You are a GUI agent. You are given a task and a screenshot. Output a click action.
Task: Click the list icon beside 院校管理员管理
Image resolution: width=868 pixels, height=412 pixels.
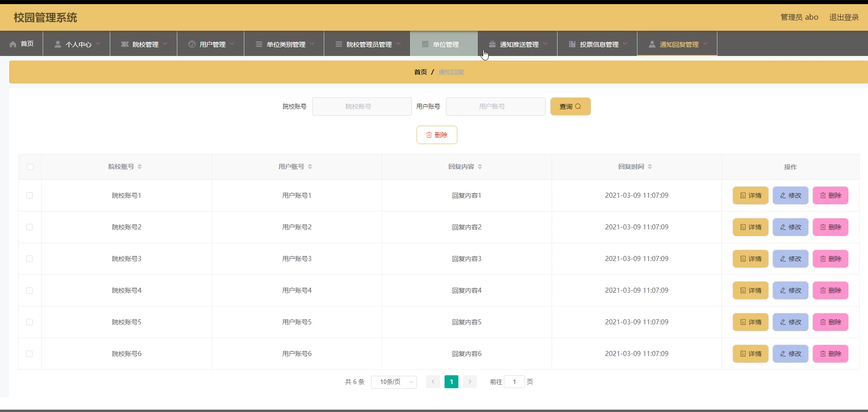(x=339, y=44)
